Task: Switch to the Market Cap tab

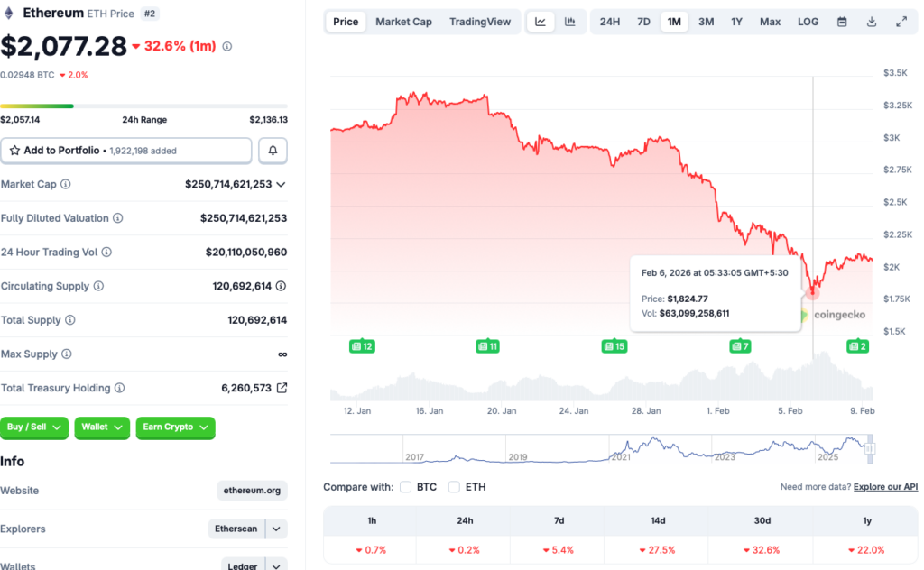Action: click(403, 21)
